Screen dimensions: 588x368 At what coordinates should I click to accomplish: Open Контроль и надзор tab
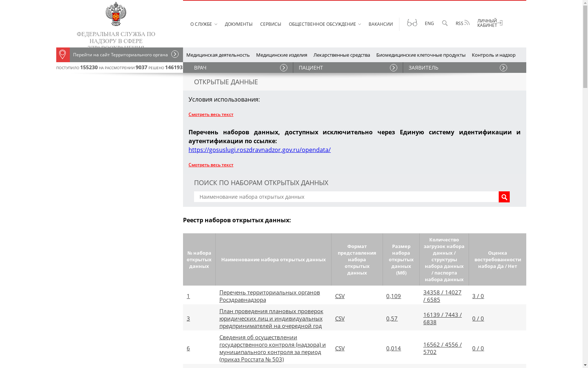(x=494, y=55)
